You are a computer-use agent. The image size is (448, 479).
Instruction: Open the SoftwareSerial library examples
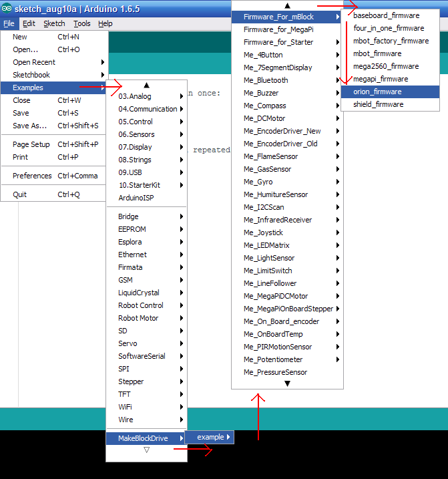(x=147, y=356)
